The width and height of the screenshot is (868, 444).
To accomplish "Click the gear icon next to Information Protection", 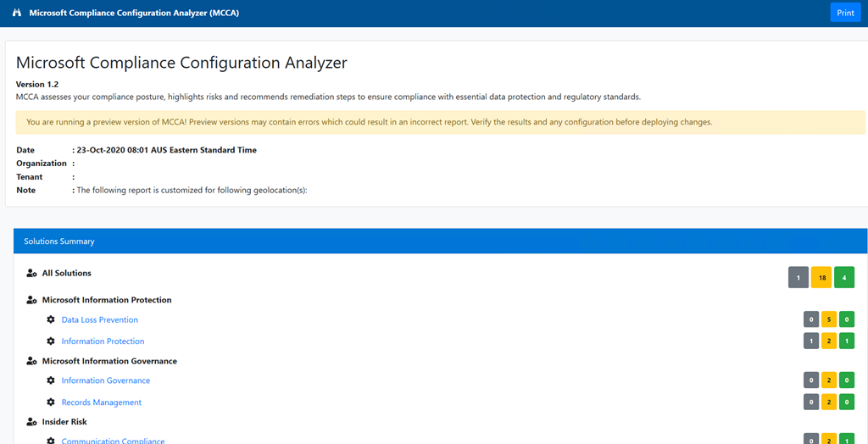I will tap(51, 341).
